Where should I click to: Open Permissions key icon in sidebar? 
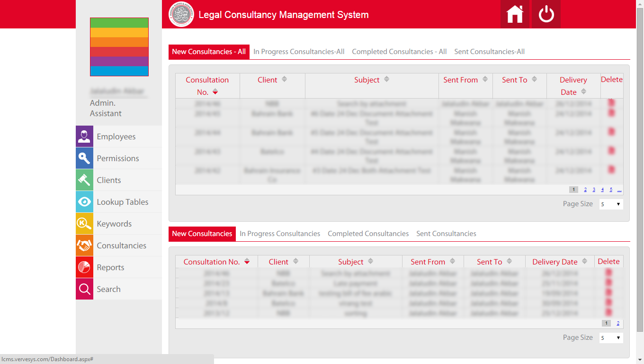click(85, 158)
